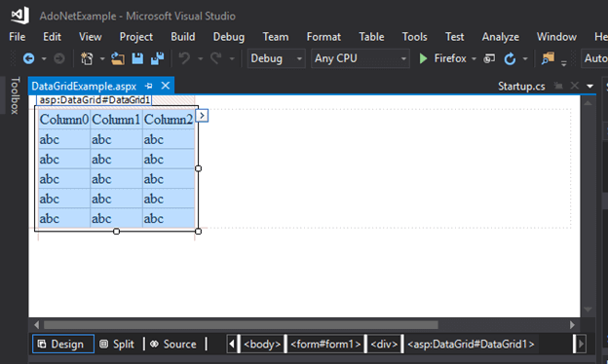Click the Open File folder icon

point(118,58)
